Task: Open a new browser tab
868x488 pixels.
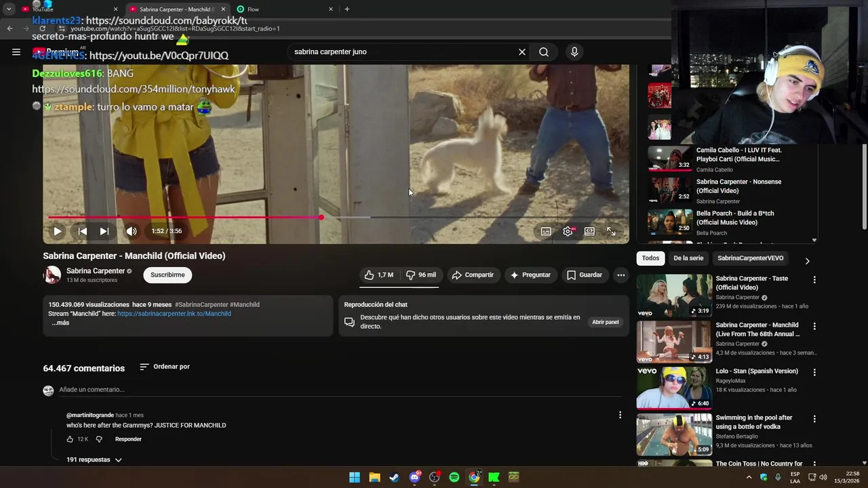Action: point(347,9)
